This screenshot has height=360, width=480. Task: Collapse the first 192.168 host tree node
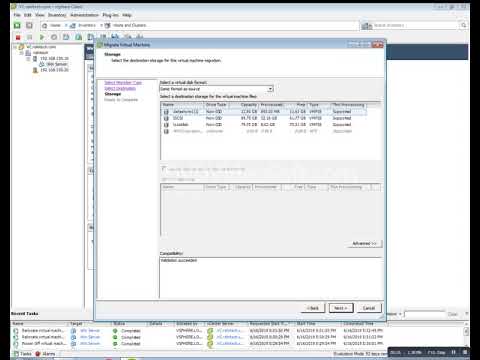click(28, 59)
